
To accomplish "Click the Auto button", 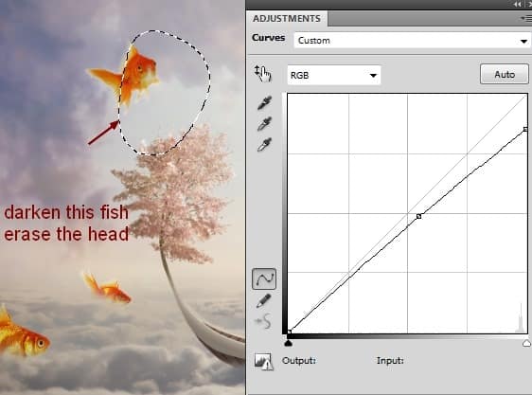I will coord(505,74).
